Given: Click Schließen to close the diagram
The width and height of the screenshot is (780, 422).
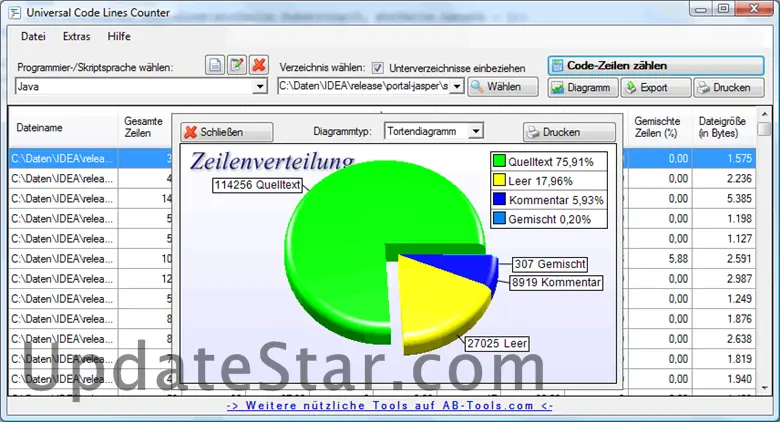Looking at the screenshot, I should click(x=227, y=132).
